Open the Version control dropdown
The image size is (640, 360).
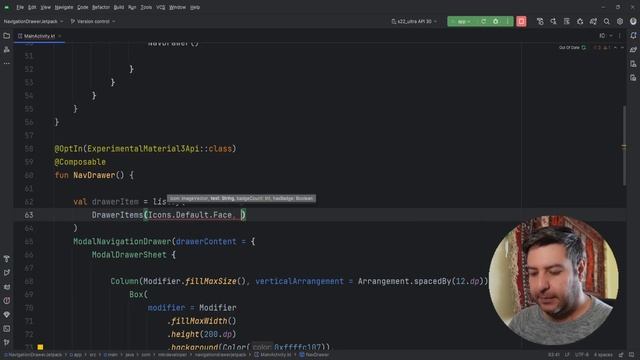pos(93,21)
